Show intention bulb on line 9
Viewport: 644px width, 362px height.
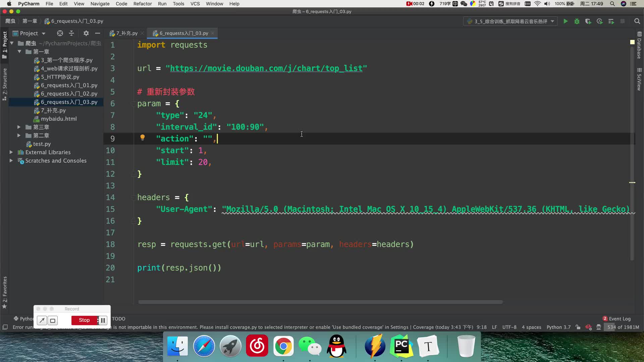pyautogui.click(x=142, y=137)
